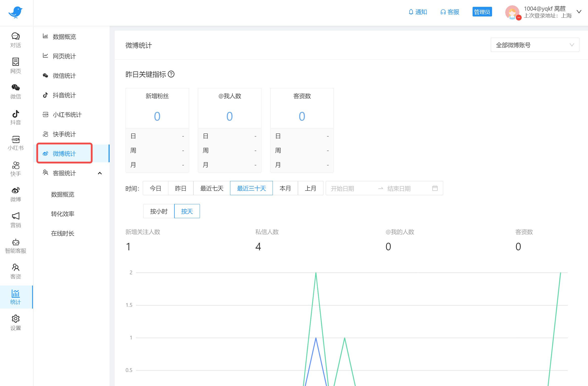The image size is (588, 386).
Task: Toggle the time filter to 昨日
Action: 180,188
